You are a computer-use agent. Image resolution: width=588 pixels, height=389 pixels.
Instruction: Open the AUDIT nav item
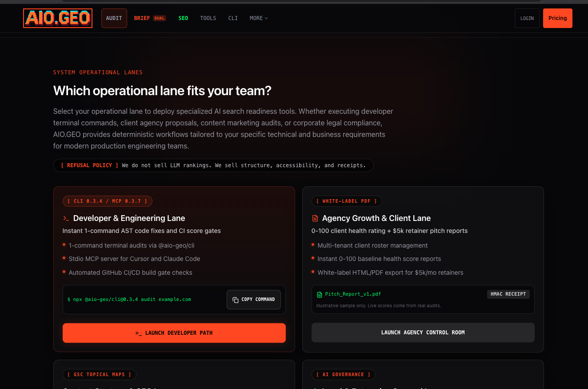pos(114,18)
